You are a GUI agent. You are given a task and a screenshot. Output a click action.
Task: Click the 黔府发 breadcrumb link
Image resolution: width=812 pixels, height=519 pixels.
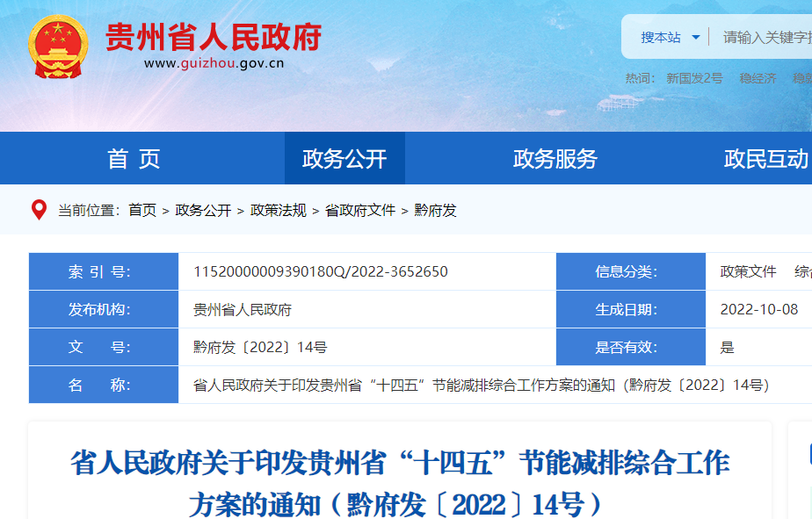pyautogui.click(x=436, y=210)
